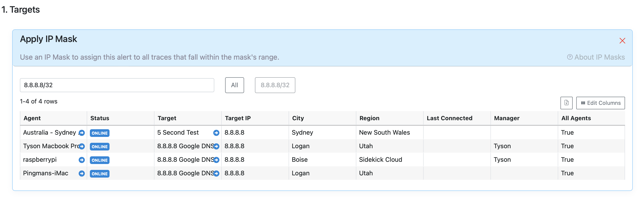644x197 pixels.
Task: Click Utah region in Pingmans-iMac row
Action: point(366,173)
